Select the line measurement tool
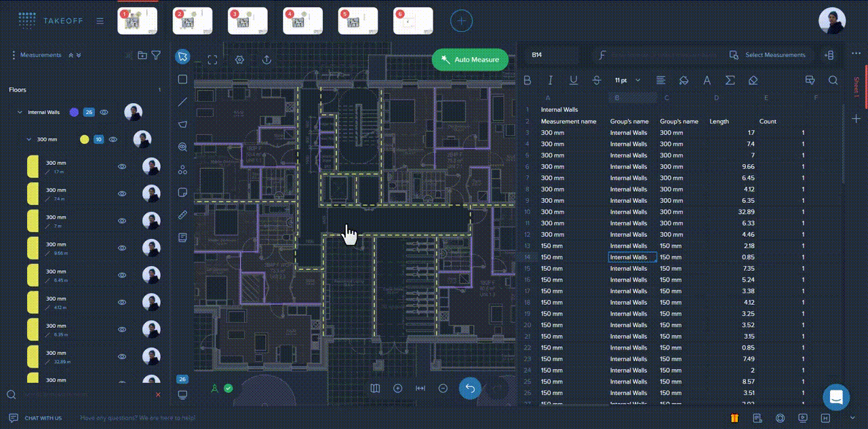 coord(182,102)
